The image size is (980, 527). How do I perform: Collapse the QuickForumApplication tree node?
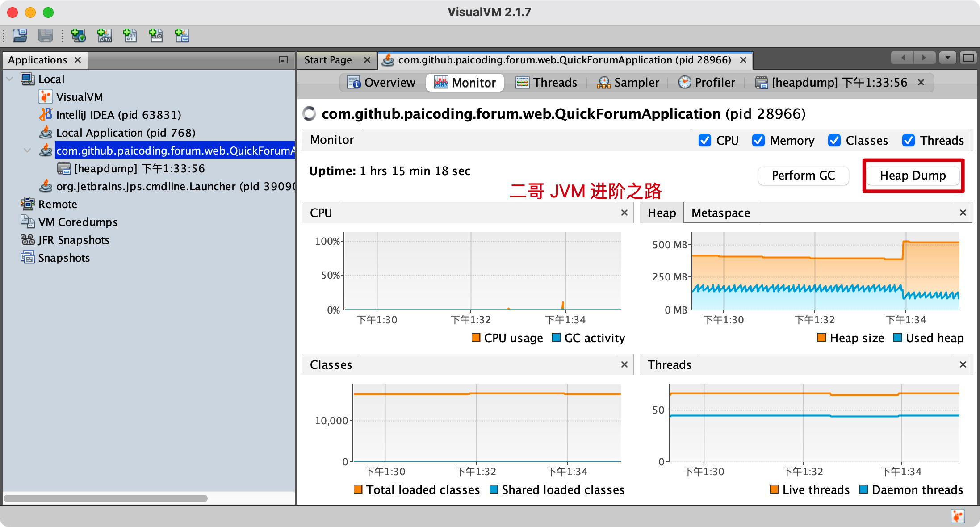(27, 151)
